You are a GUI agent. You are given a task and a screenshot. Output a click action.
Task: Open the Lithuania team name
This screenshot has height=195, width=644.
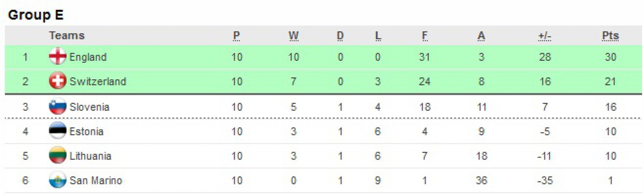pos(90,156)
